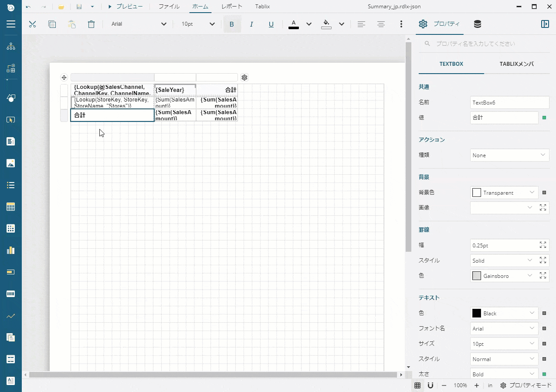Open the レポート menu
The width and height of the screenshot is (556, 392).
coord(231,6)
